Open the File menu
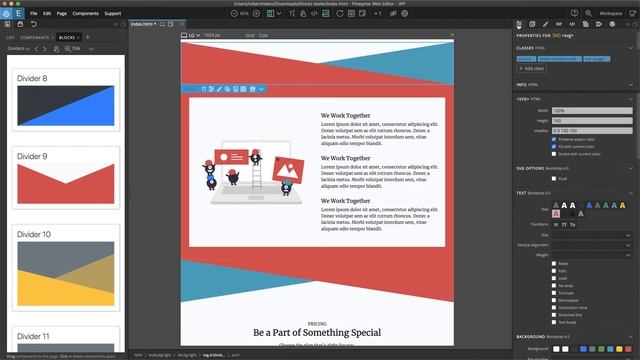The width and height of the screenshot is (640, 360). (x=33, y=13)
